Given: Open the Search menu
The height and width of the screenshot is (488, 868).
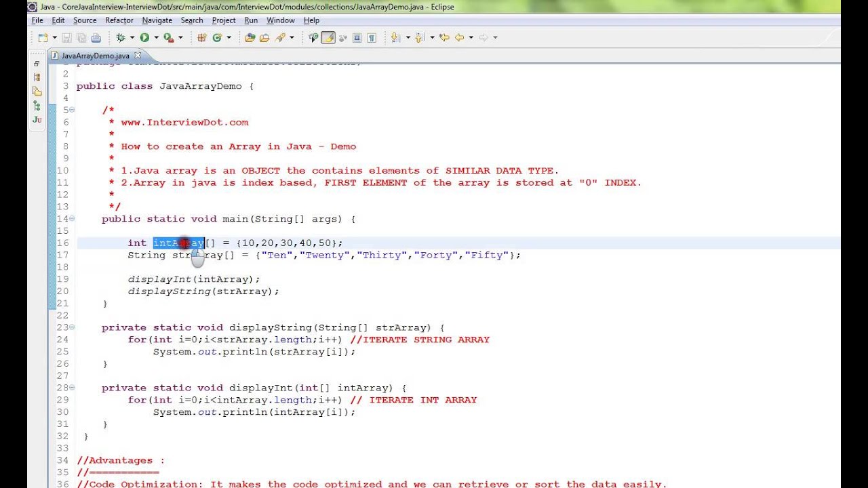Looking at the screenshot, I should [x=192, y=20].
